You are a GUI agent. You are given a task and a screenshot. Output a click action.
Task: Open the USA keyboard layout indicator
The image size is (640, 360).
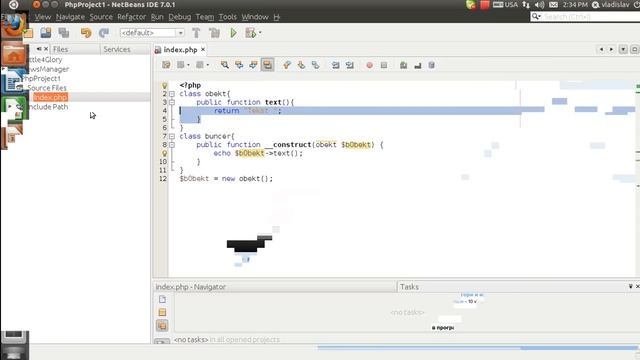pos(505,5)
